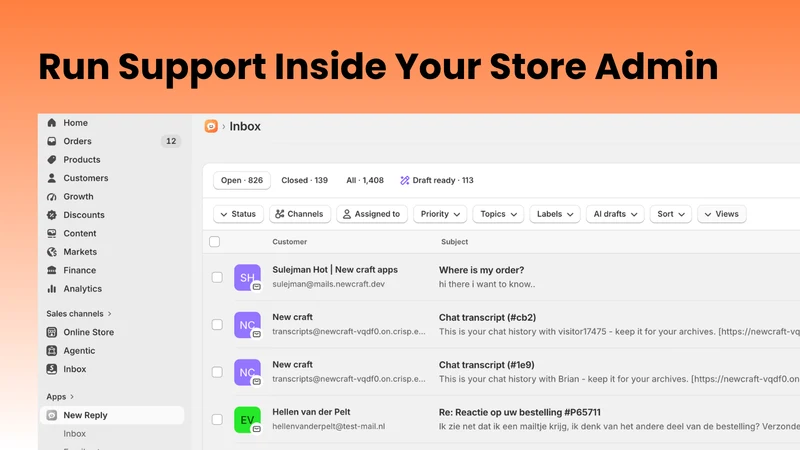Open the "Chat transcript (#cb2)" subject
800x450 pixels.
coord(487,317)
